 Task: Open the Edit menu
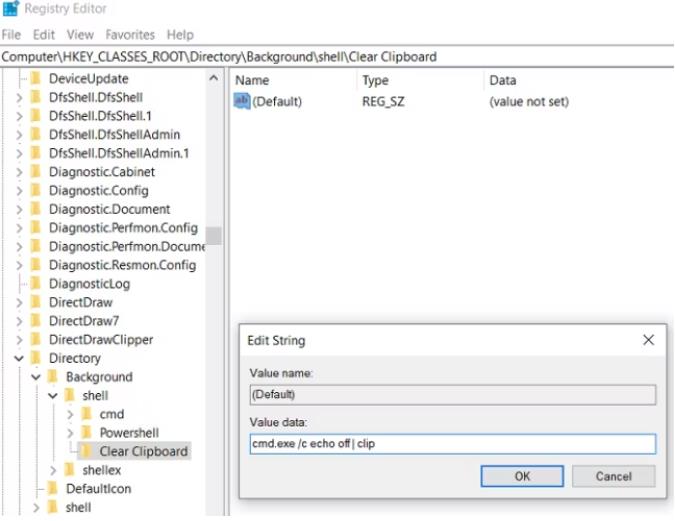click(44, 34)
